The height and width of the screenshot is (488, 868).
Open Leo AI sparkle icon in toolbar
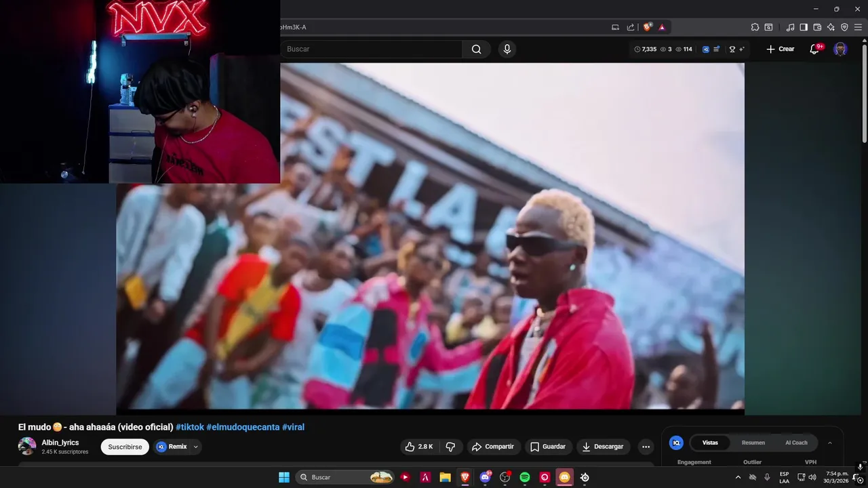pyautogui.click(x=831, y=27)
